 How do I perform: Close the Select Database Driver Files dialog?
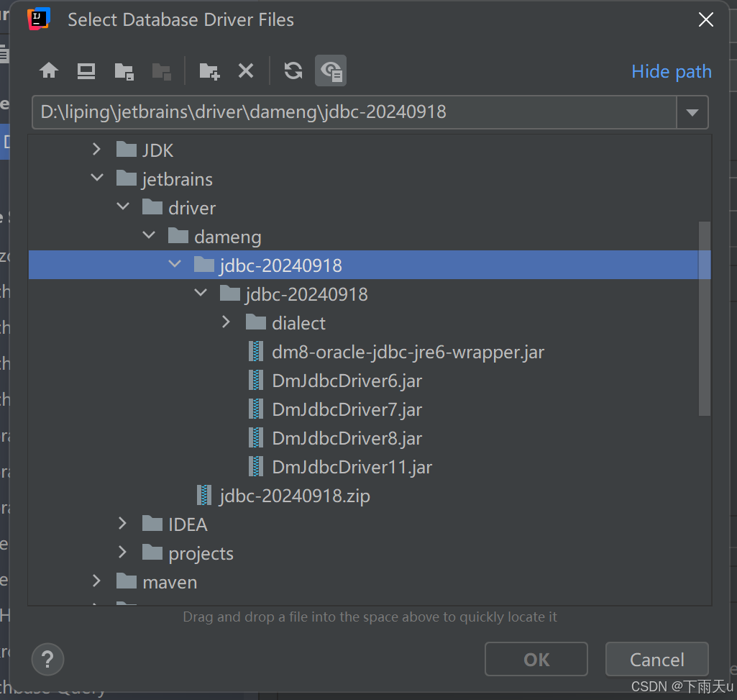705,19
